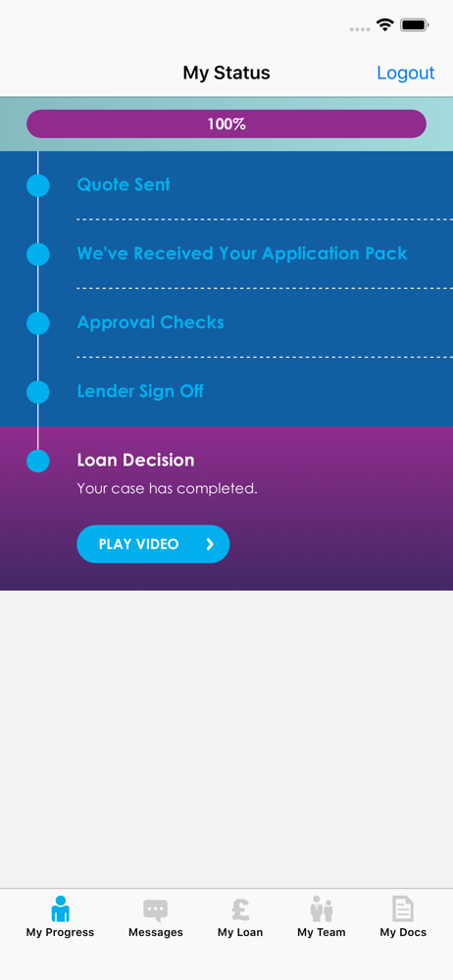This screenshot has height=980, width=453.
Task: Open the My Progress person icon
Action: pyautogui.click(x=60, y=908)
